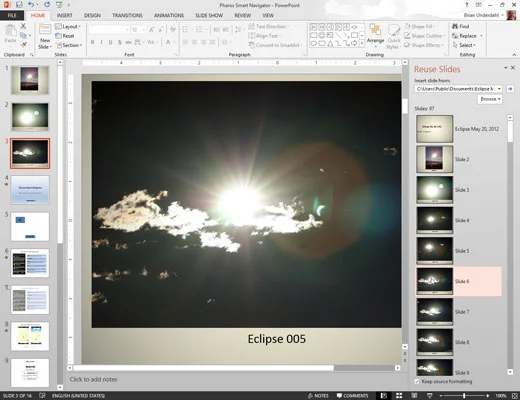Click the Save icon in the quick access toolbar
The height and width of the screenshot is (400, 520).
[19, 5]
